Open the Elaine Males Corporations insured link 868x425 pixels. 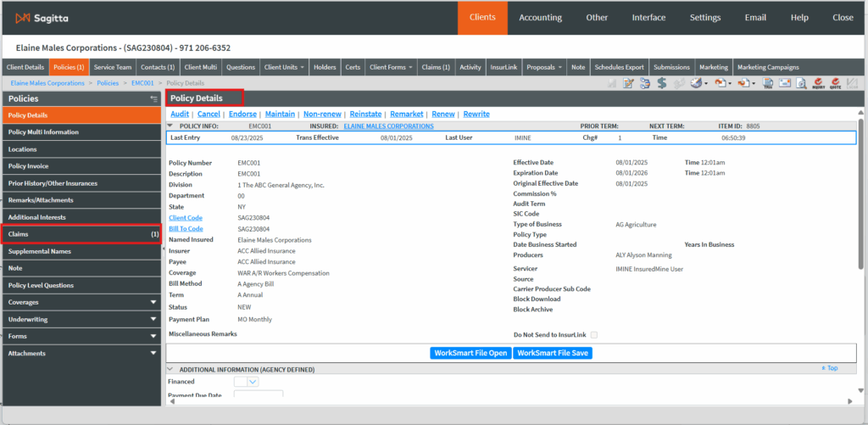(x=388, y=126)
